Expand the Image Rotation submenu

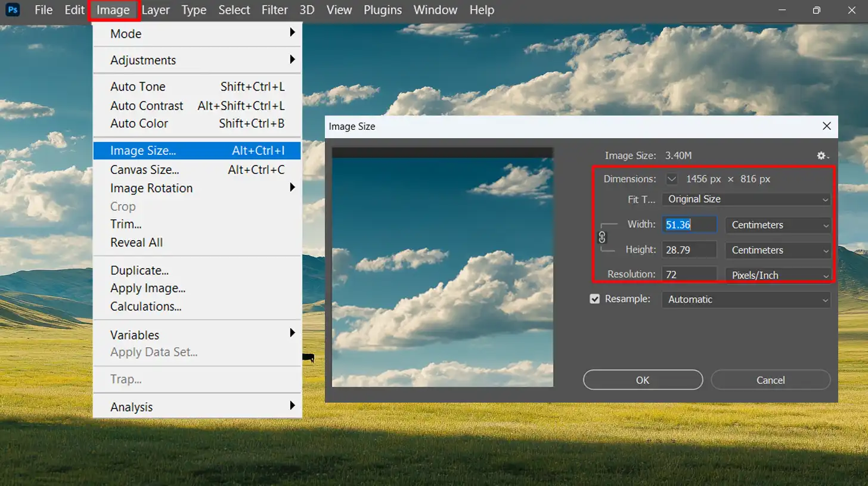click(x=197, y=188)
